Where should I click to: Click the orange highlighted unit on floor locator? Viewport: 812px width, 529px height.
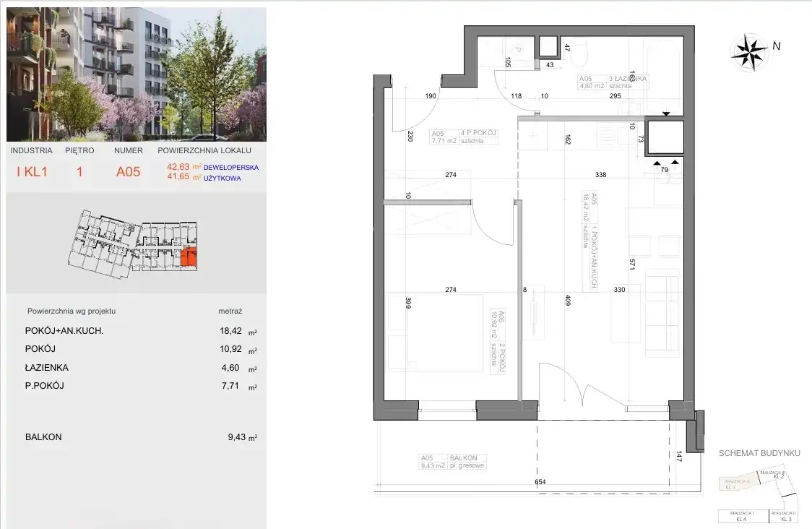[x=189, y=257]
